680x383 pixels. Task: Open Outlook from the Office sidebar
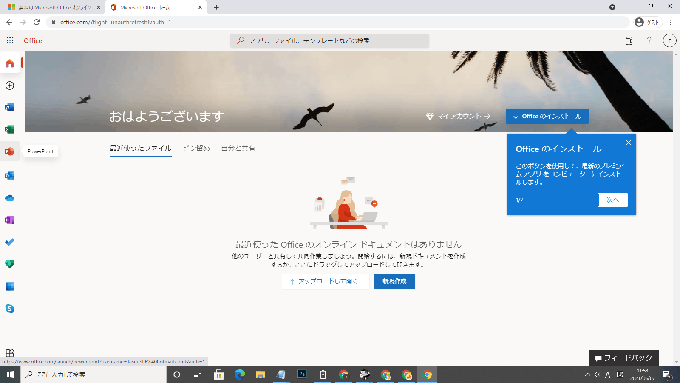10,175
